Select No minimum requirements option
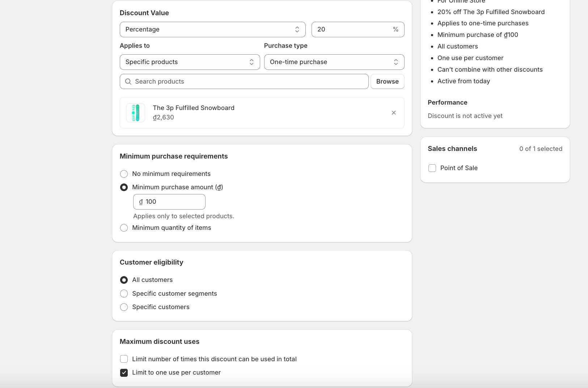The height and width of the screenshot is (388, 588). click(124, 174)
